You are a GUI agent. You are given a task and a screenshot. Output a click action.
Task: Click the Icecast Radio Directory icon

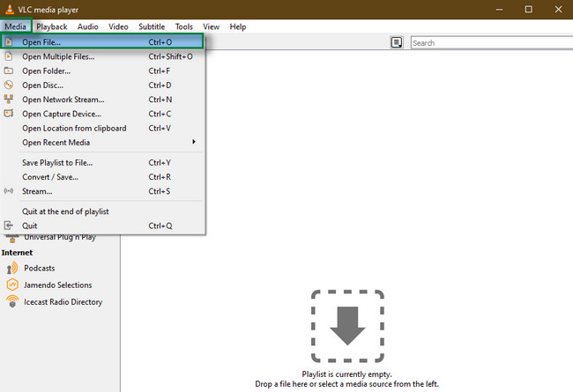12,301
